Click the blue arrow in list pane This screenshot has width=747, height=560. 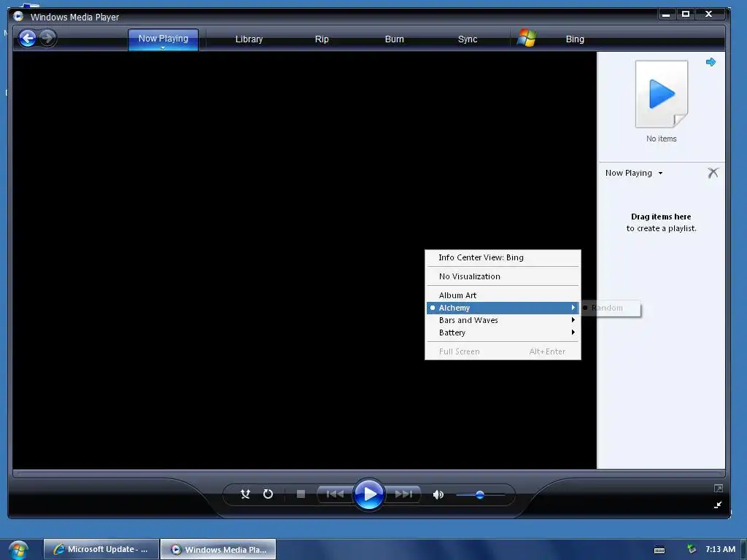pos(711,62)
